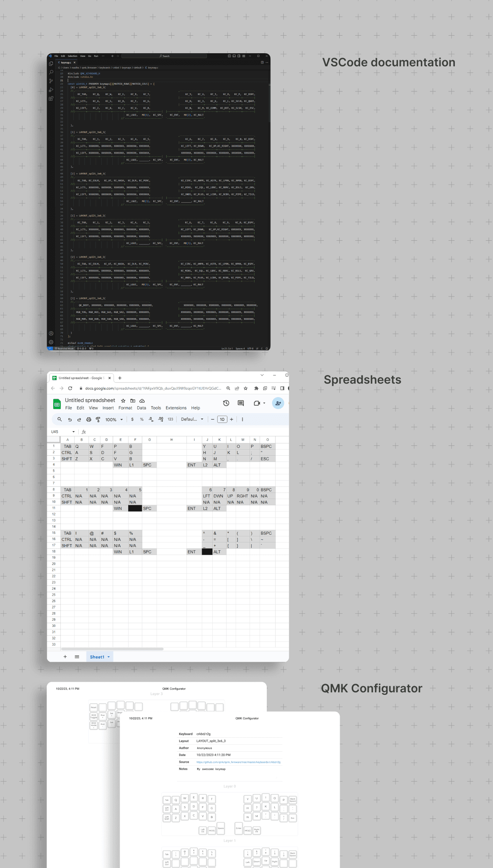Viewport: 493px width, 868px height.
Task: Click the Move to folder icon
Action: pyautogui.click(x=132, y=401)
